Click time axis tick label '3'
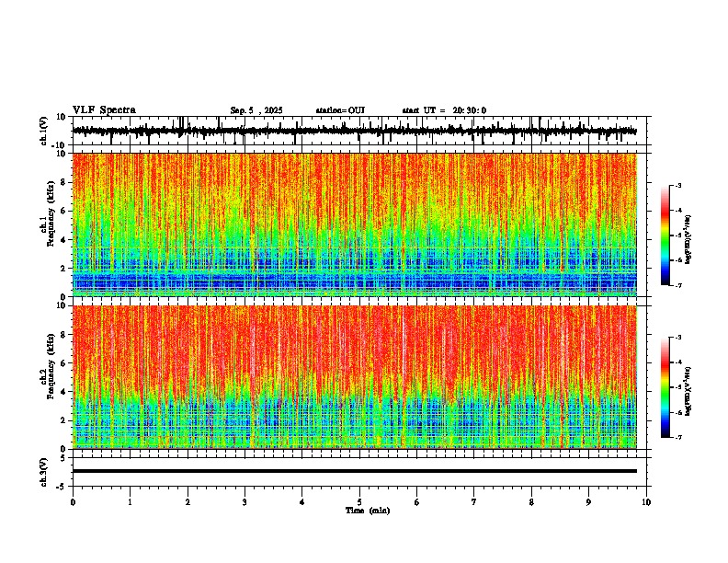Image resolution: width=728 pixels, height=563 pixels. [x=245, y=502]
